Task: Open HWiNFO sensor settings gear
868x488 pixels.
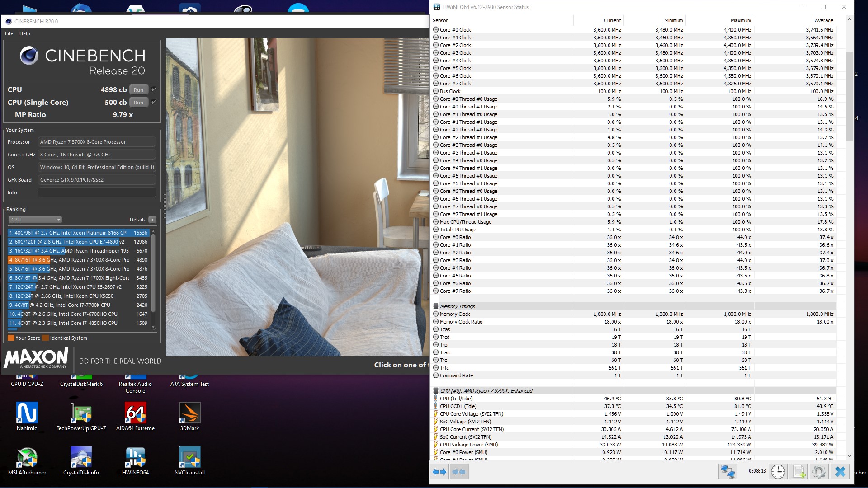Action: tap(819, 472)
